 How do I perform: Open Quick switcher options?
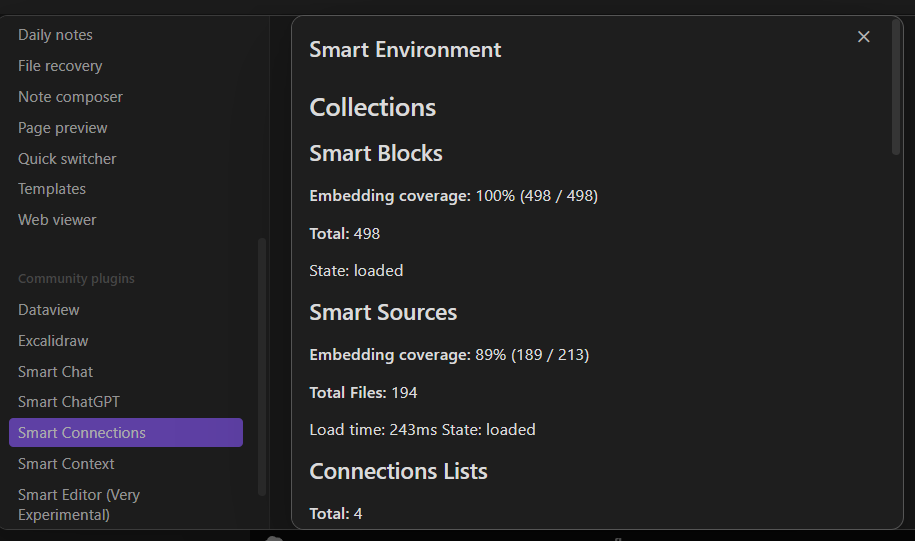[67, 159]
